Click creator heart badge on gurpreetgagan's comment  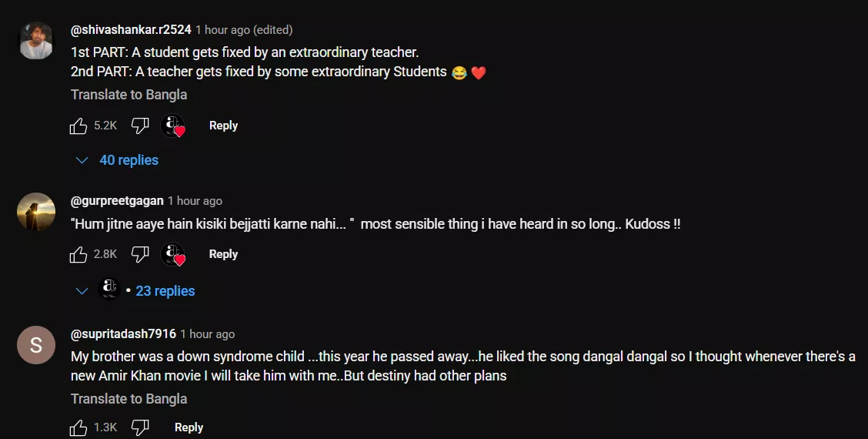[173, 254]
